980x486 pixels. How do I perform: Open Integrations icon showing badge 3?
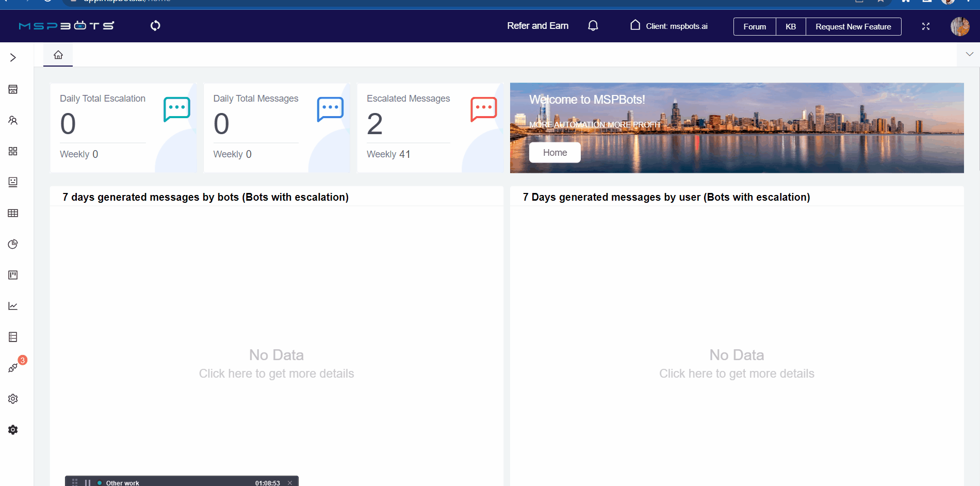pyautogui.click(x=12, y=367)
